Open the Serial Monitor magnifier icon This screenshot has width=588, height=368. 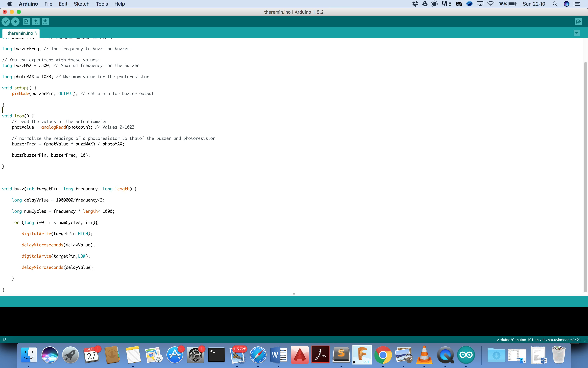pos(578,22)
